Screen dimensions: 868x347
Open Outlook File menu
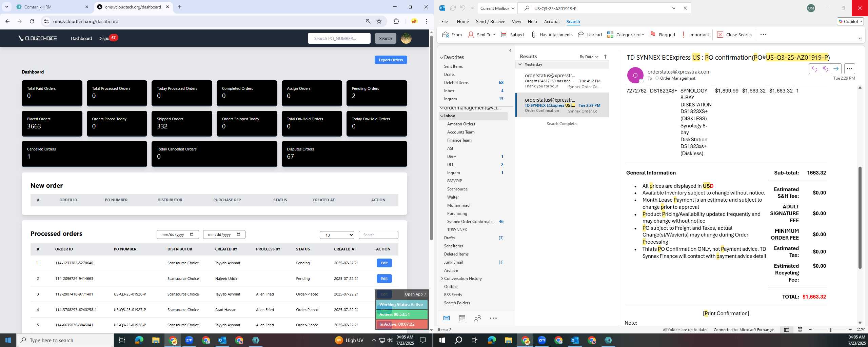click(x=445, y=21)
